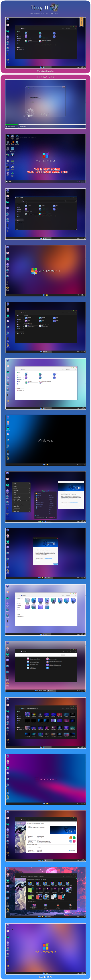91x980 pixels.
Task: Click the orange magnifier desktop icon in USB login screenshot
Action: click(x=12, y=142)
